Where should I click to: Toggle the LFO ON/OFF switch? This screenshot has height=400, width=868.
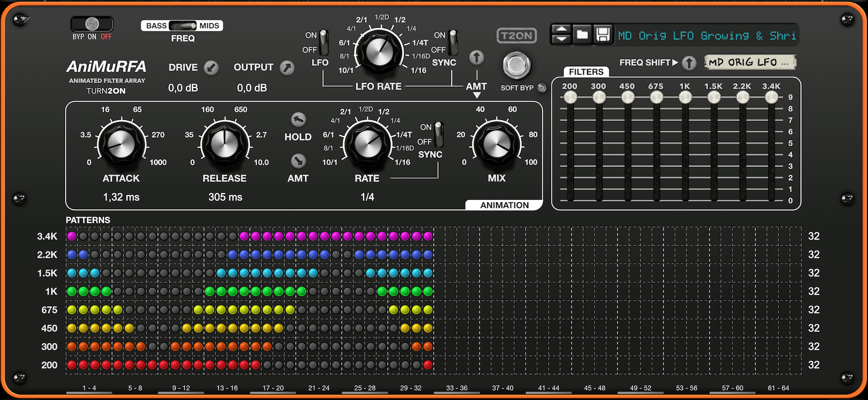324,42
